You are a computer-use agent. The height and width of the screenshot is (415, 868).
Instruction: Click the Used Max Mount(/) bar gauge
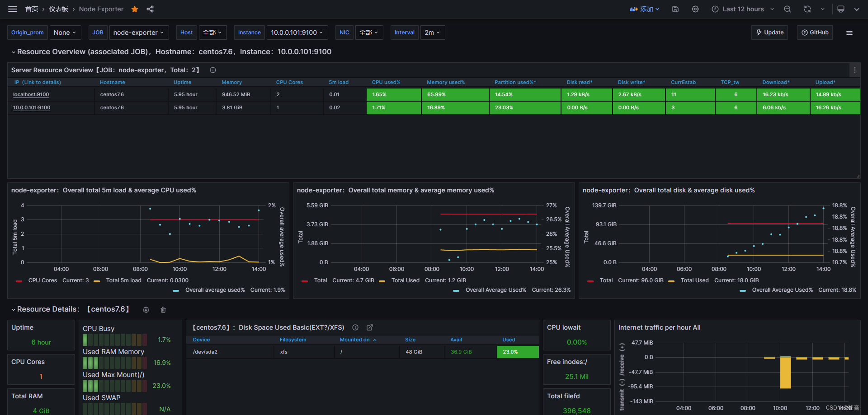115,386
